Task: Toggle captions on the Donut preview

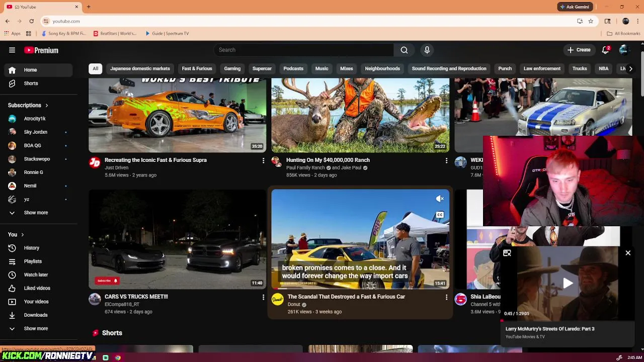Action: coord(440,215)
